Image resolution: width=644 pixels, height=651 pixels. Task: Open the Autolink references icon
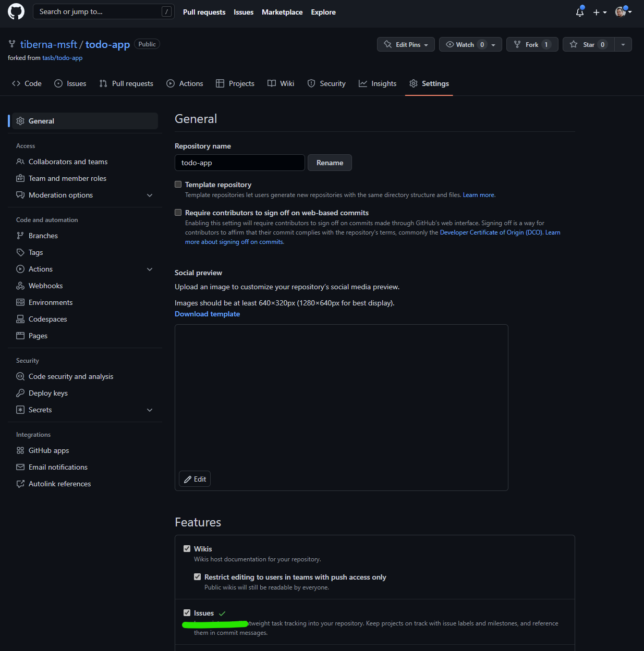click(x=20, y=484)
